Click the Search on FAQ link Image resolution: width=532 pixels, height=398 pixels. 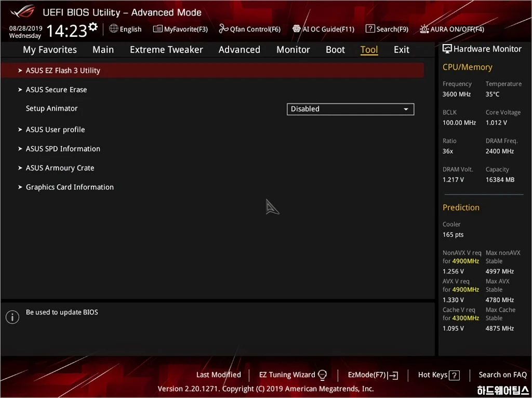(502, 375)
